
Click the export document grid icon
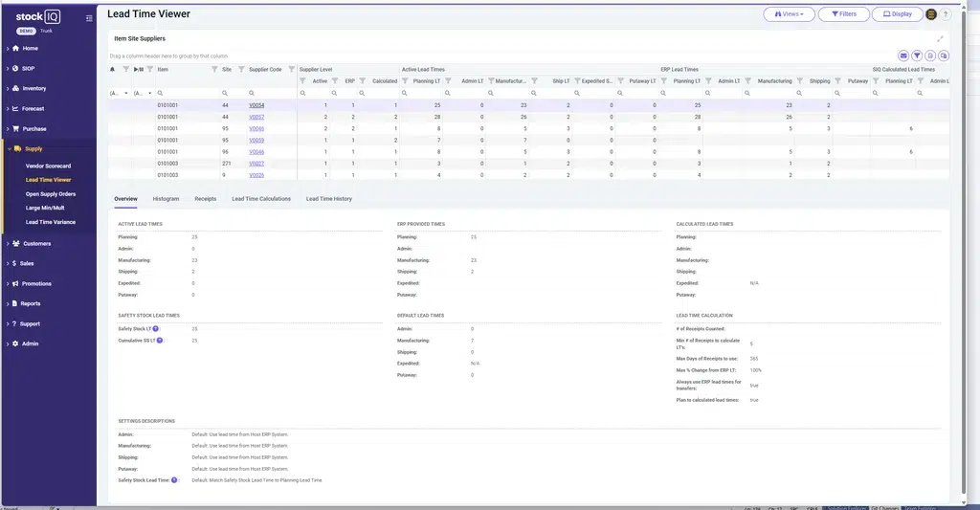(930, 55)
